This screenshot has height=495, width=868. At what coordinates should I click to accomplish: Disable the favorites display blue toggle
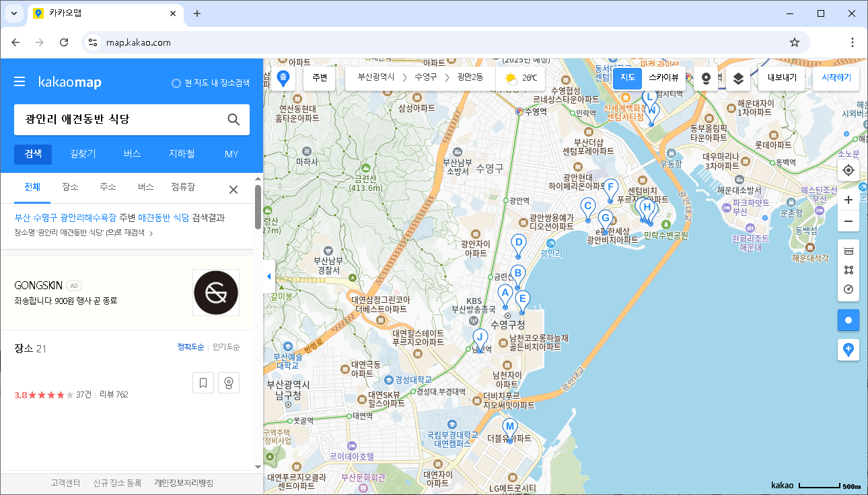click(848, 320)
